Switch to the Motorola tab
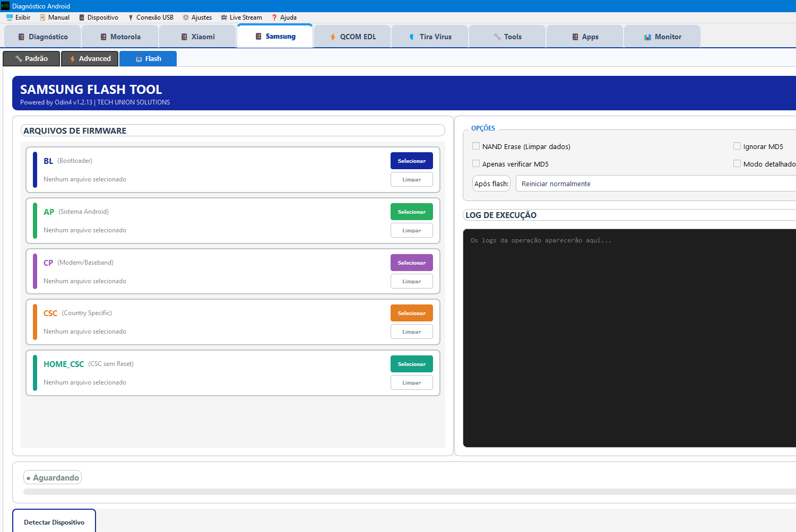This screenshot has width=796, height=532. click(x=120, y=37)
